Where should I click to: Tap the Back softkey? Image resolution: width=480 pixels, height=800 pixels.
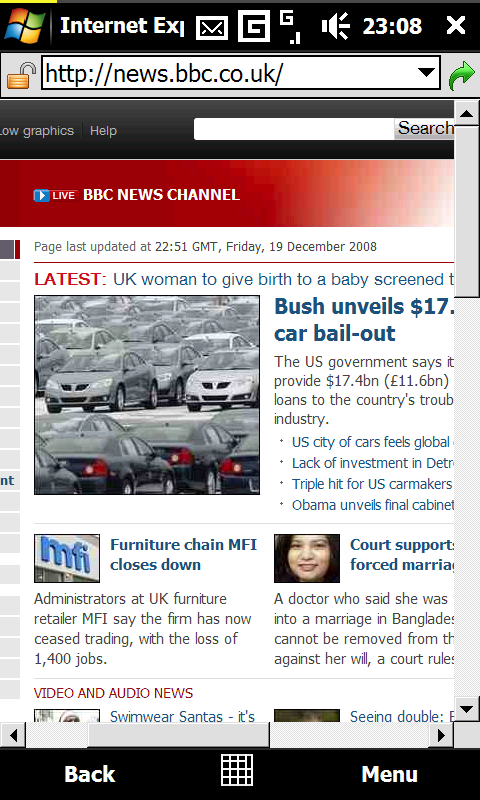tap(89, 774)
